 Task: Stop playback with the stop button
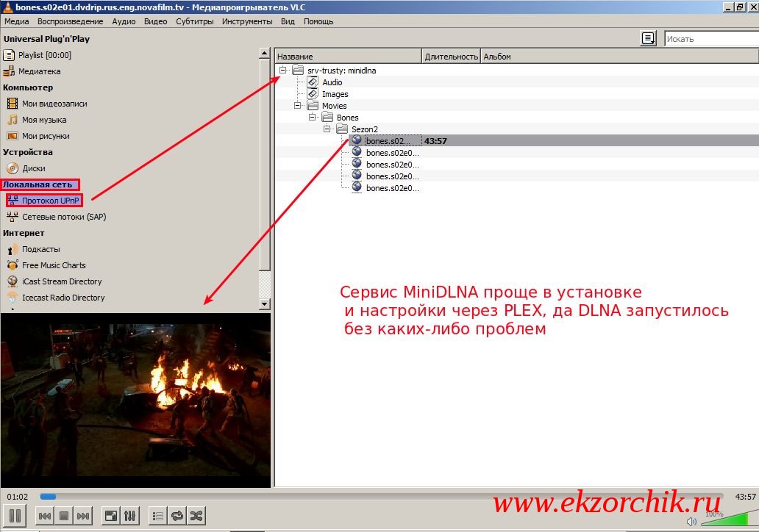(63, 516)
